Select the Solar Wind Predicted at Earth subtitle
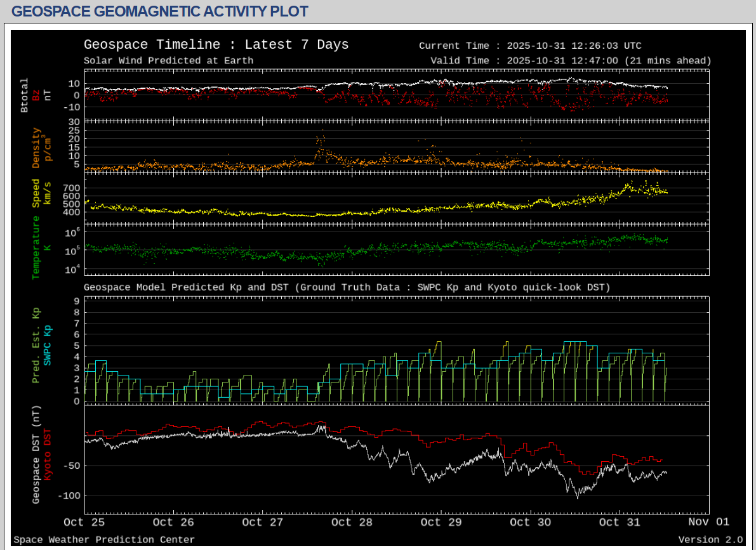 coord(168,61)
